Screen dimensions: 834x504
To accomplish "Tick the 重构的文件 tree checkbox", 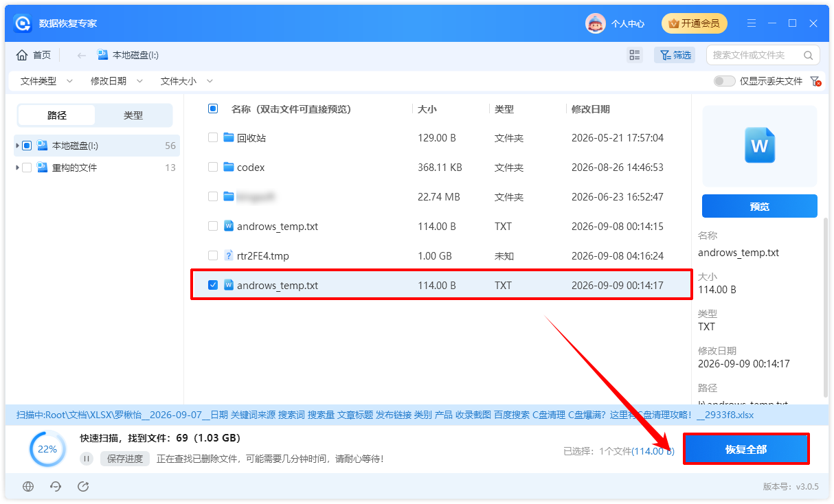I will pos(27,168).
